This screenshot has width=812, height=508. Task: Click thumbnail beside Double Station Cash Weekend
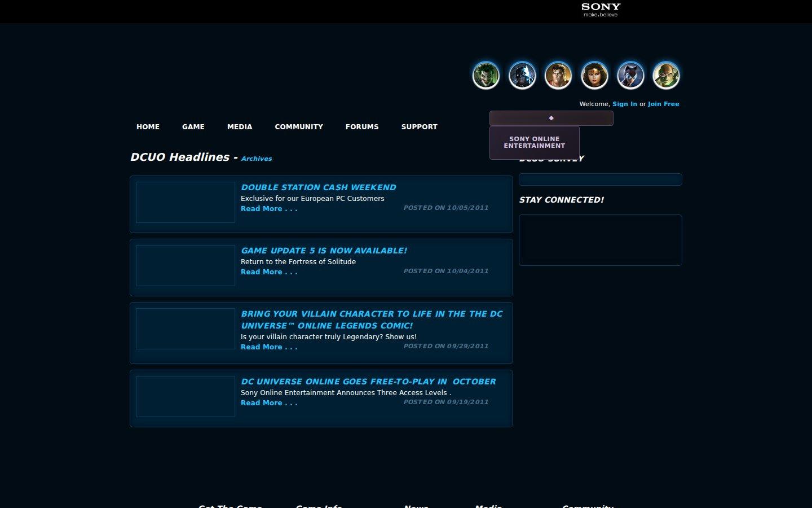[x=186, y=202]
